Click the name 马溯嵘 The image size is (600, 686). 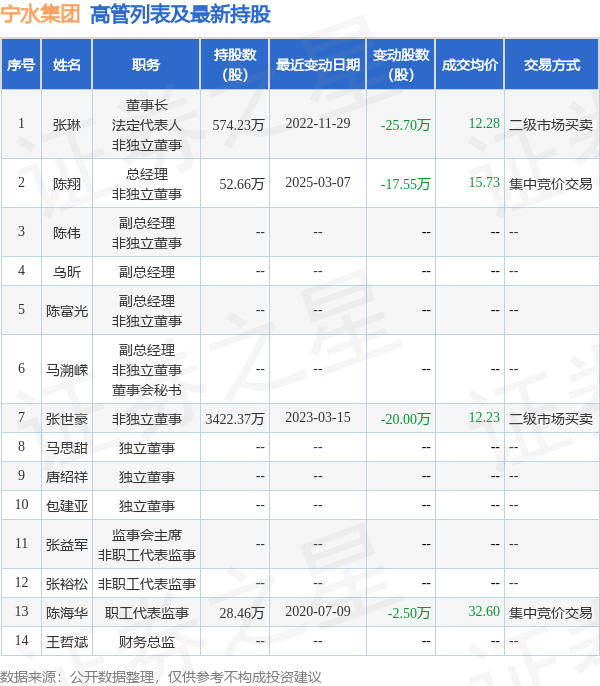67,370
